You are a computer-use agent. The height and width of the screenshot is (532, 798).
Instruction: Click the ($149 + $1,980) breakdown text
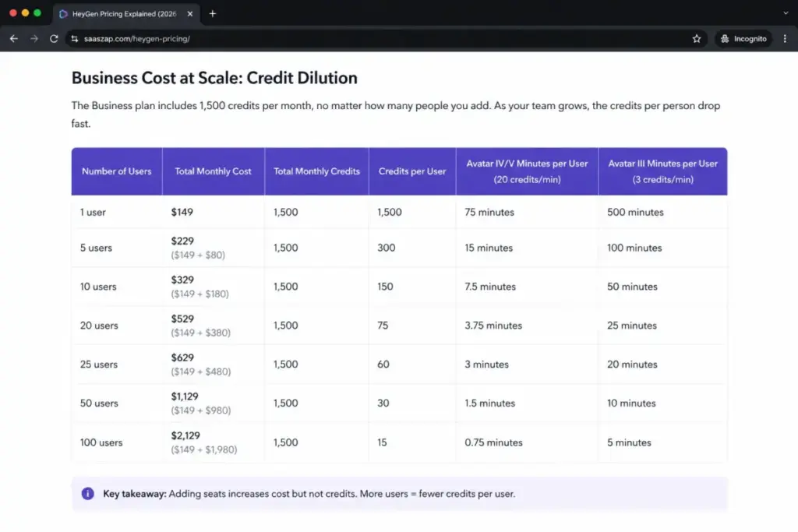click(x=204, y=449)
